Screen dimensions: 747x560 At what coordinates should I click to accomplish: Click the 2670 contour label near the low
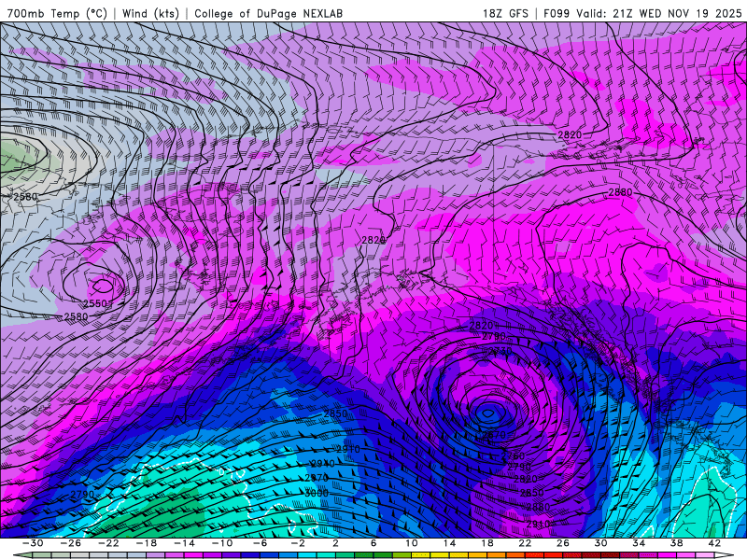pos(494,435)
